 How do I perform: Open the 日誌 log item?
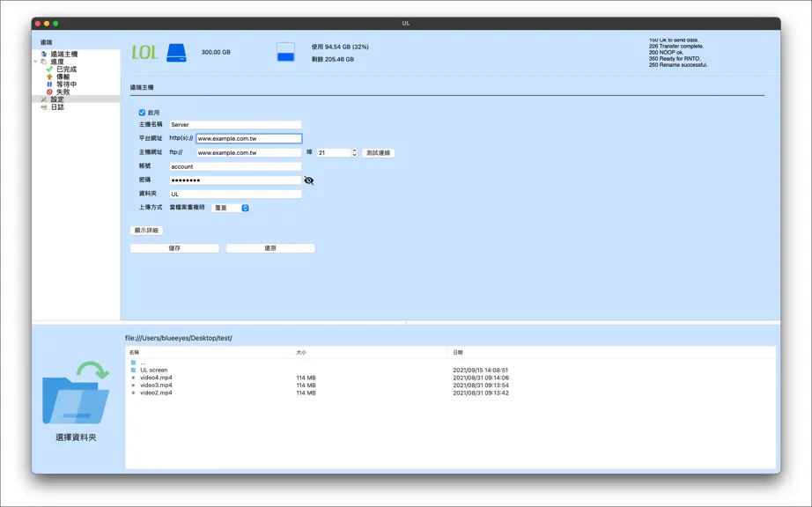pyautogui.click(x=52, y=107)
